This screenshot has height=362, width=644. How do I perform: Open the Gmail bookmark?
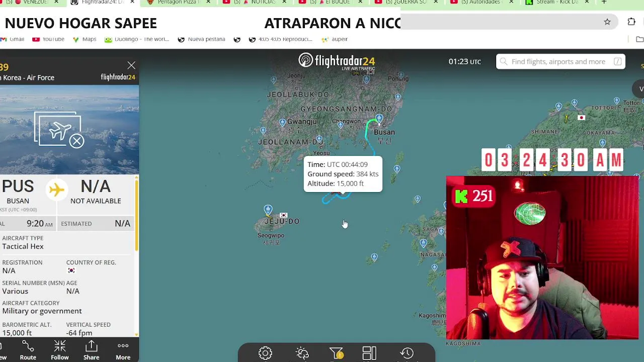point(13,39)
